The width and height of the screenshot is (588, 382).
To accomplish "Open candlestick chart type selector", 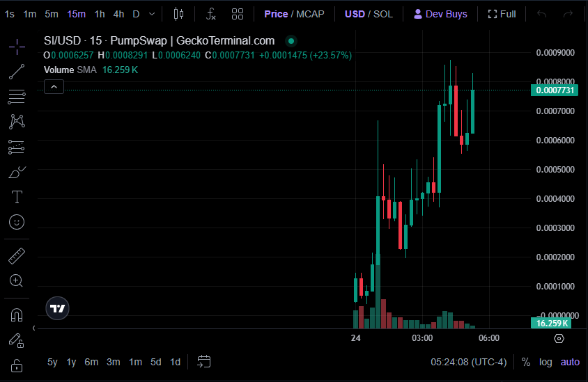I will [178, 14].
